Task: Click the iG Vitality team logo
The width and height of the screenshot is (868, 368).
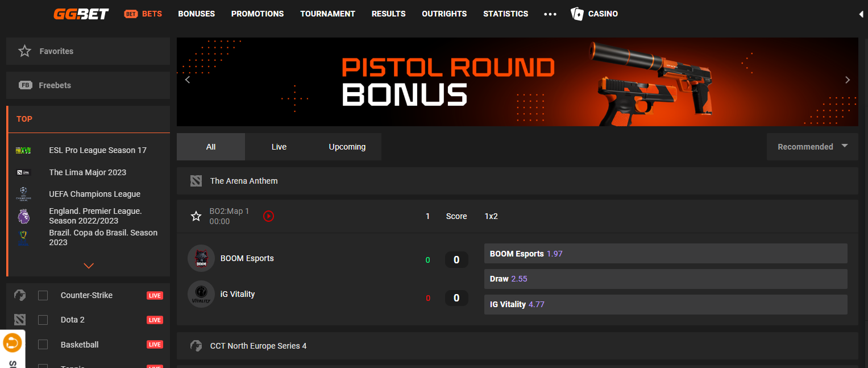Action: click(x=201, y=294)
